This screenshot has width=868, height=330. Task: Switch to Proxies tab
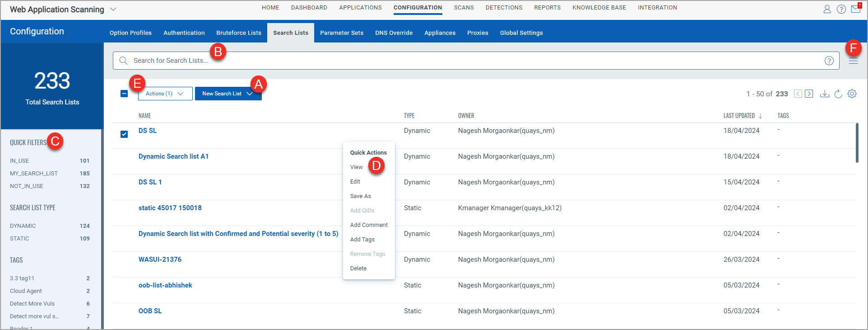click(x=478, y=33)
